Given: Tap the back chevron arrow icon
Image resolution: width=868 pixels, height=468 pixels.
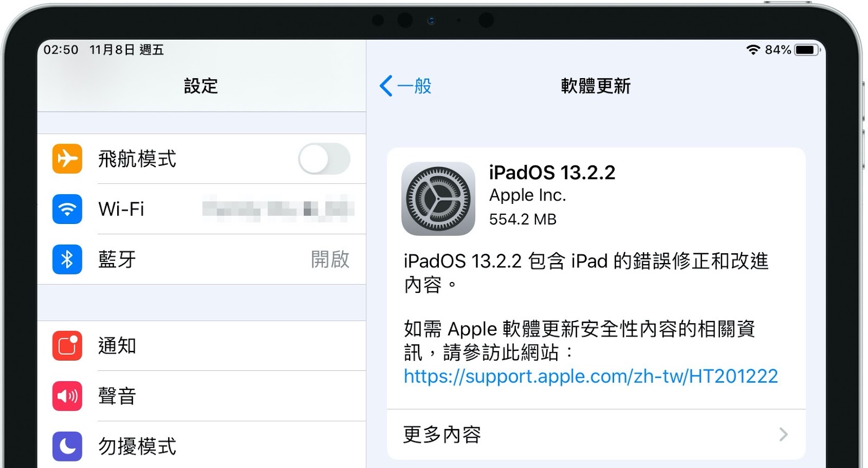Looking at the screenshot, I should pyautogui.click(x=386, y=86).
